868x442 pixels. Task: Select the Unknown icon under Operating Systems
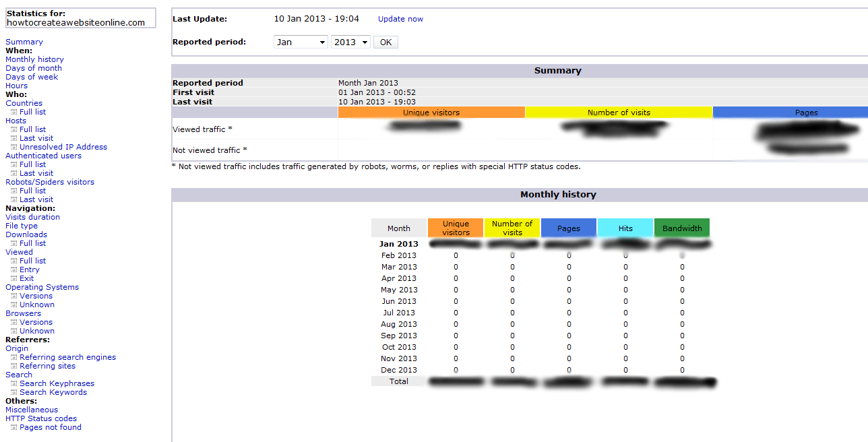(15, 305)
